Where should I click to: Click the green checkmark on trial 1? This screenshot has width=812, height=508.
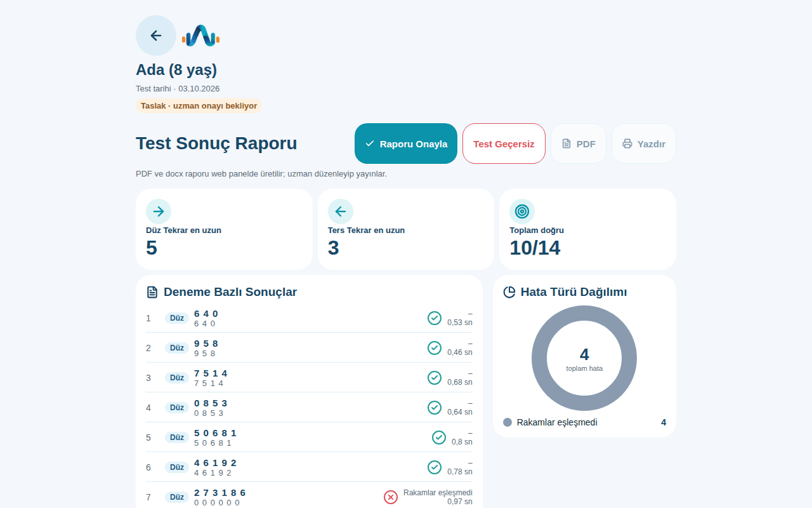(x=435, y=318)
